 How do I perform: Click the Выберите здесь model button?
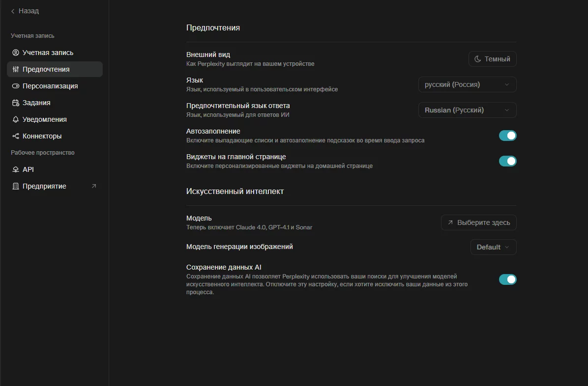[478, 222]
